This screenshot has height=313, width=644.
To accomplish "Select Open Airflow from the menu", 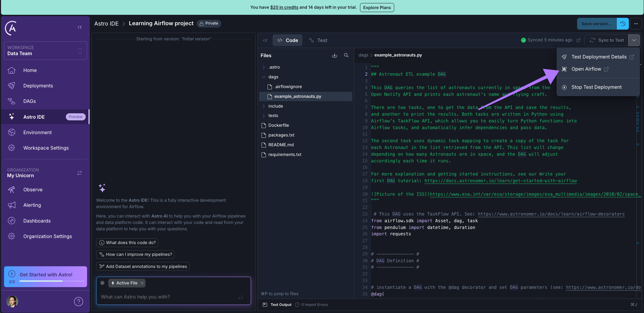I will click(x=587, y=69).
